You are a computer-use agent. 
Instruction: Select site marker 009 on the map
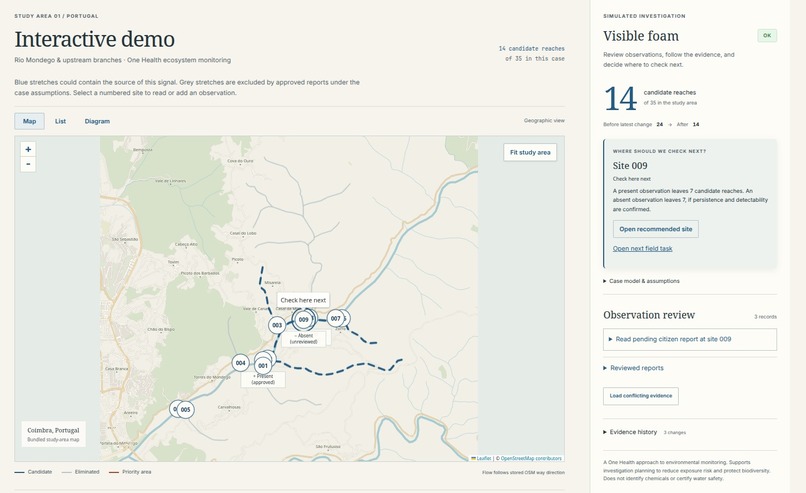[303, 319]
